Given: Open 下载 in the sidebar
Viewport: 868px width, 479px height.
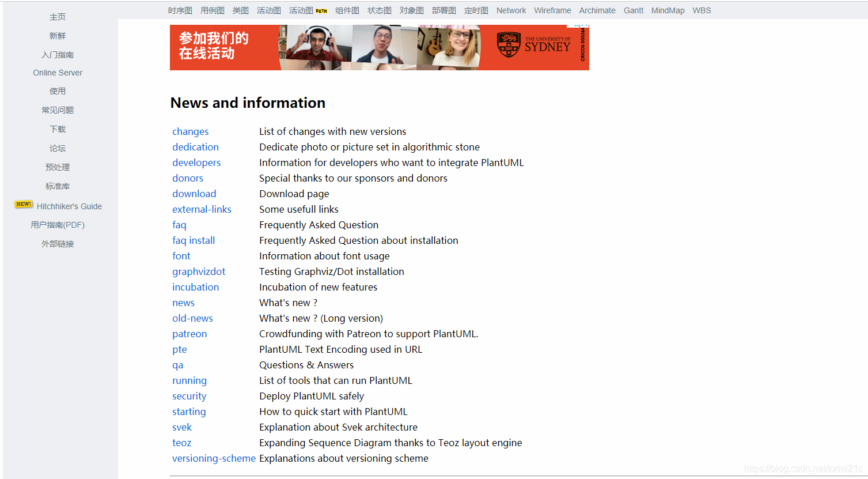Looking at the screenshot, I should [x=58, y=129].
